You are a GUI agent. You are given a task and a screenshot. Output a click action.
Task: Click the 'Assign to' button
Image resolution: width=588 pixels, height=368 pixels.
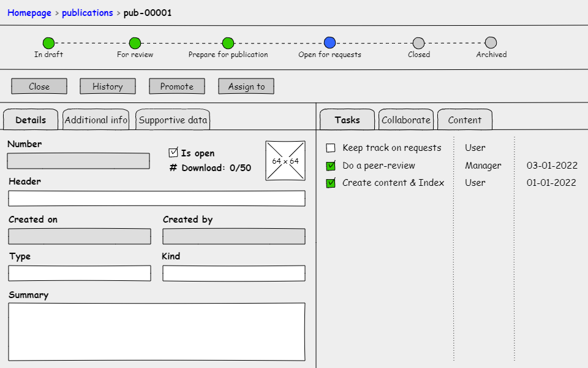point(246,86)
